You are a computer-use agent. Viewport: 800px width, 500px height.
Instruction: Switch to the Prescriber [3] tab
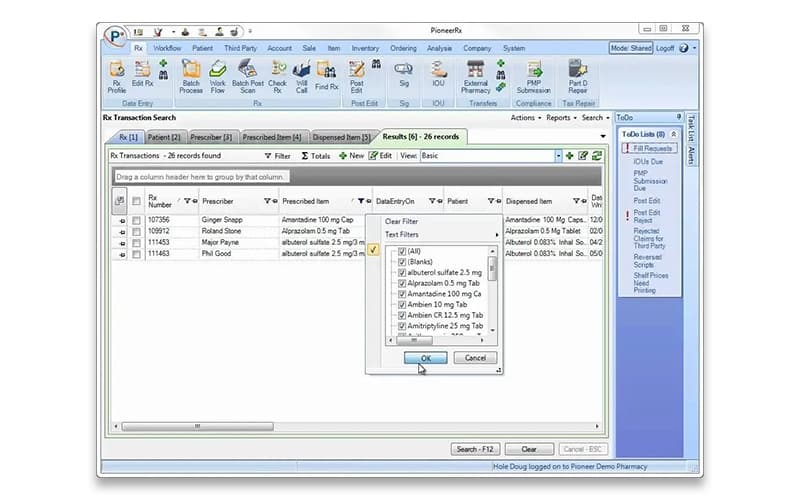(211, 137)
